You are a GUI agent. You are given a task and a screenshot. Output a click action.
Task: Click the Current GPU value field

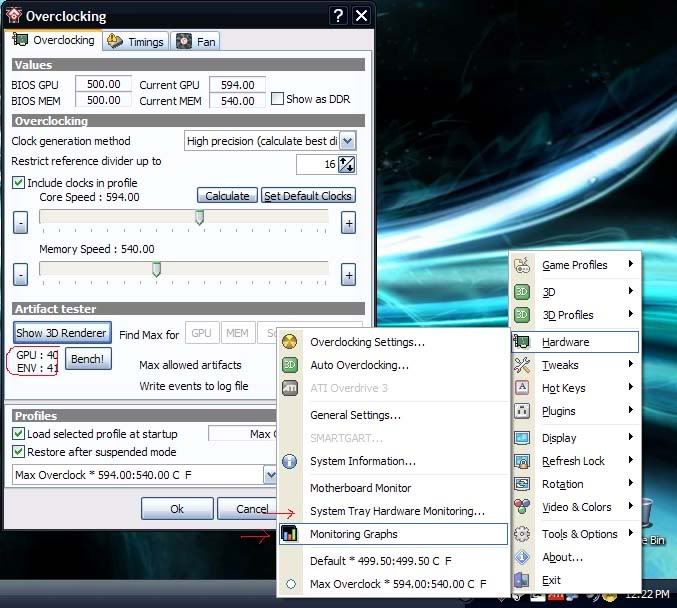[x=237, y=85]
